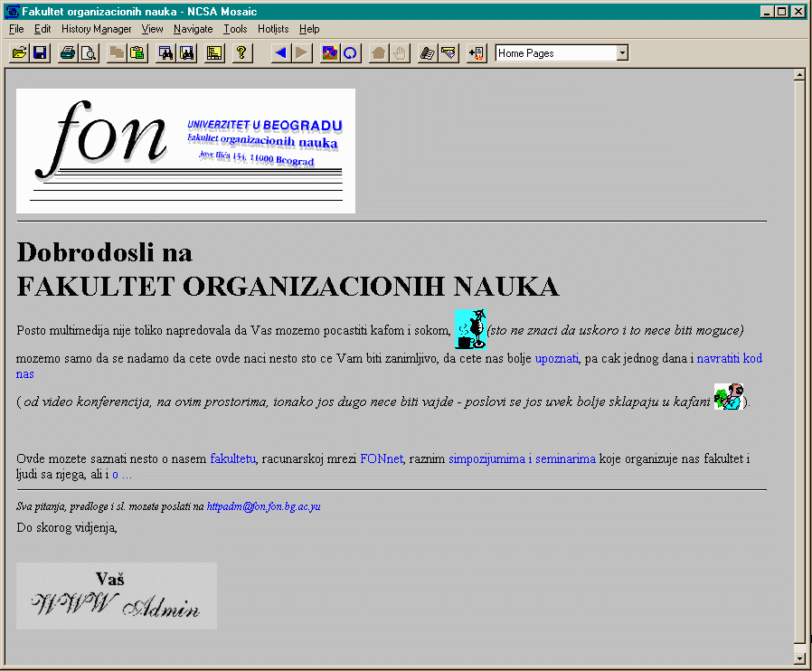Click the Find Next binoculars icon
This screenshot has height=671, width=812.
[186, 52]
